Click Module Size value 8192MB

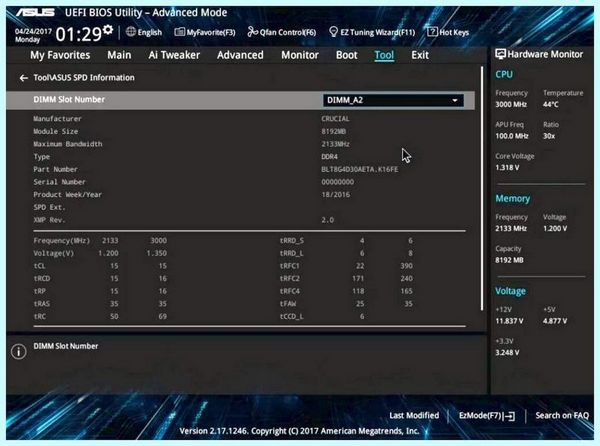point(333,131)
